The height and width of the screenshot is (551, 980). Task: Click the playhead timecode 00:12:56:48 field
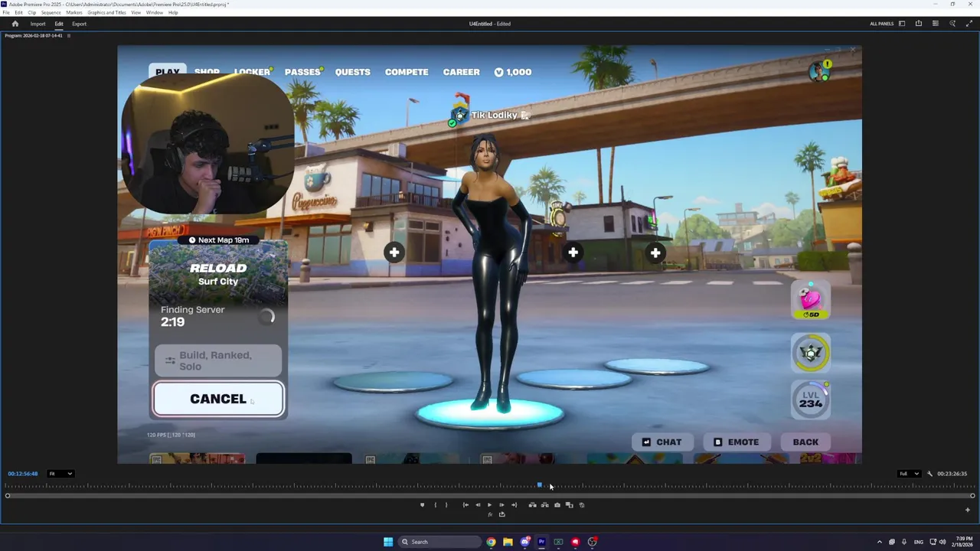pos(23,474)
